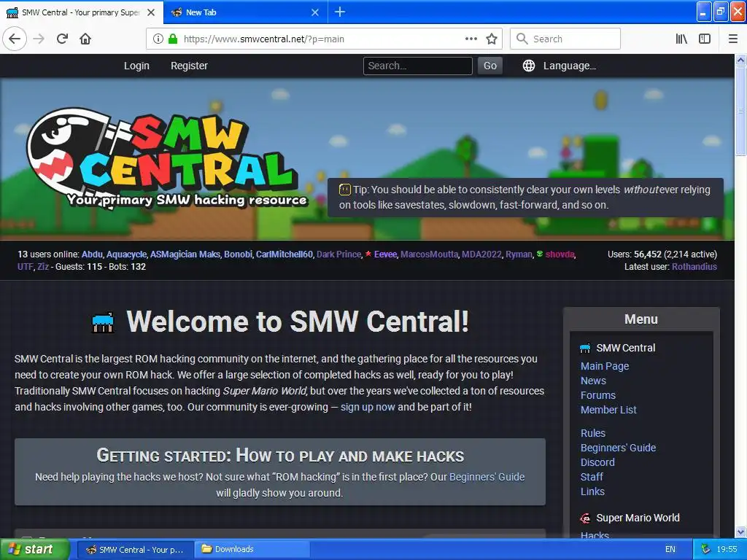Click the blue icon beside Welcome heading
Viewport: 747px width, 560px height.
click(102, 322)
